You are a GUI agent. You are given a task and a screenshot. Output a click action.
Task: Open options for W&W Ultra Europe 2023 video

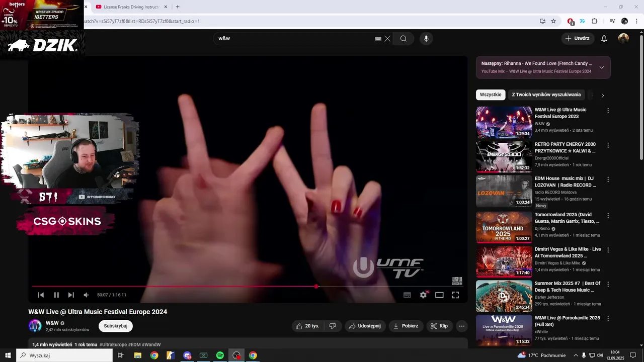608,111
